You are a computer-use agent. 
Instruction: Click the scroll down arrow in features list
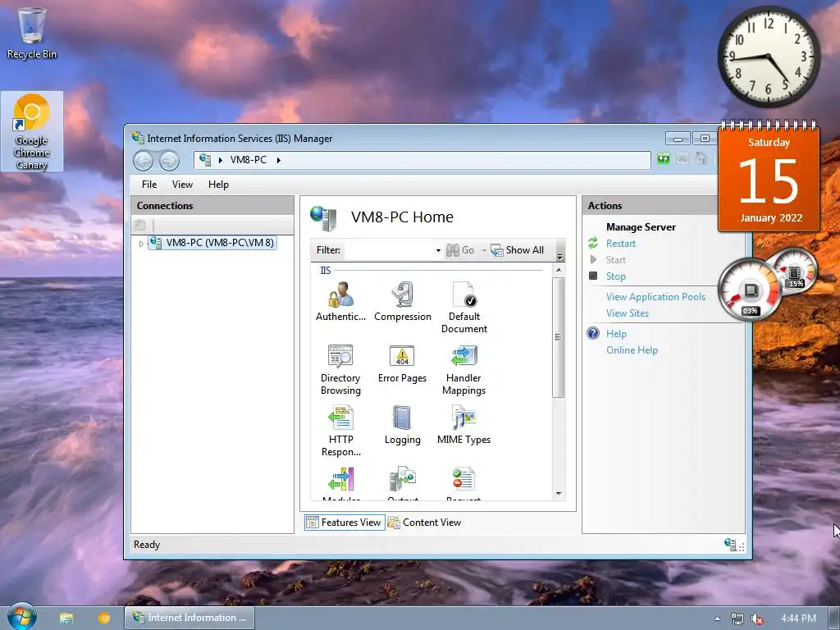559,493
